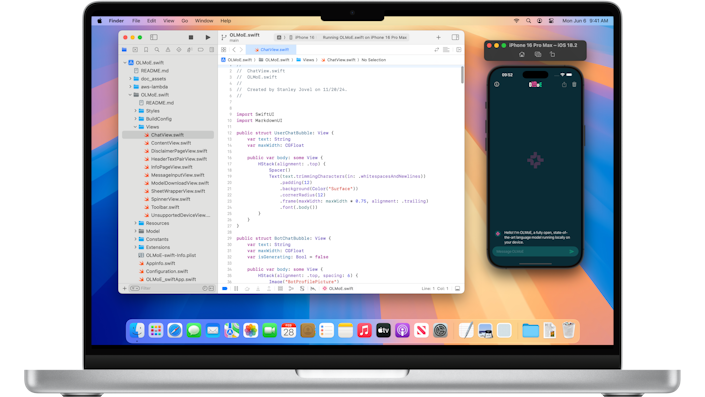Open the Finder menu in menu bar
Image resolution: width=705 pixels, height=397 pixels.
(116, 21)
